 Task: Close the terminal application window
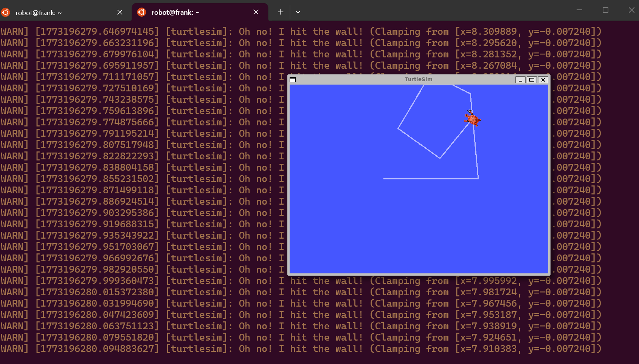tap(631, 10)
